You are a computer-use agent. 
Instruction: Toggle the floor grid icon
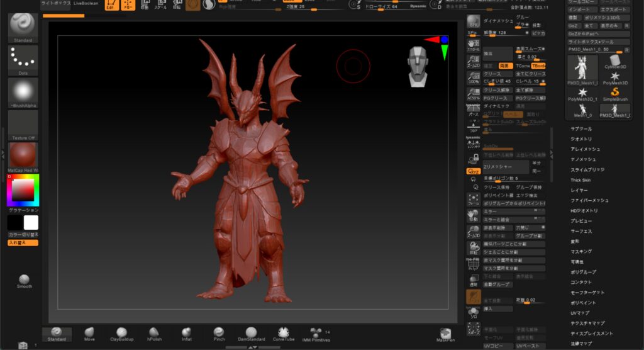coord(473,127)
